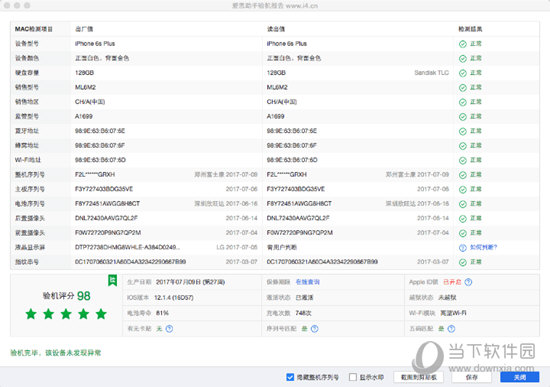The image size is (550, 387).
Task: Click the 'LG 2017-07-05' note in LCD row
Action: 237,247
